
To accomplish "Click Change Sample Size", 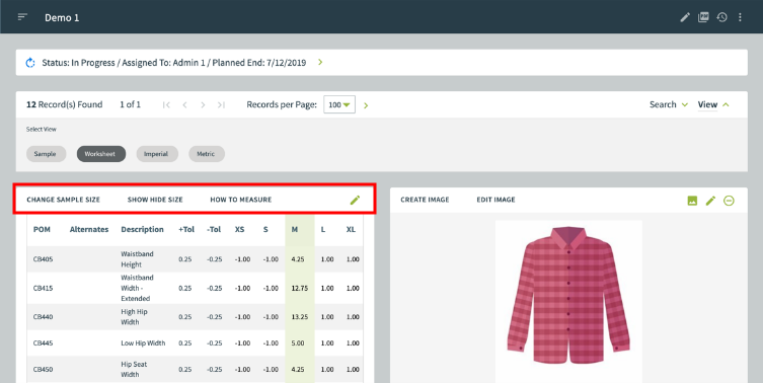I will click(x=63, y=200).
